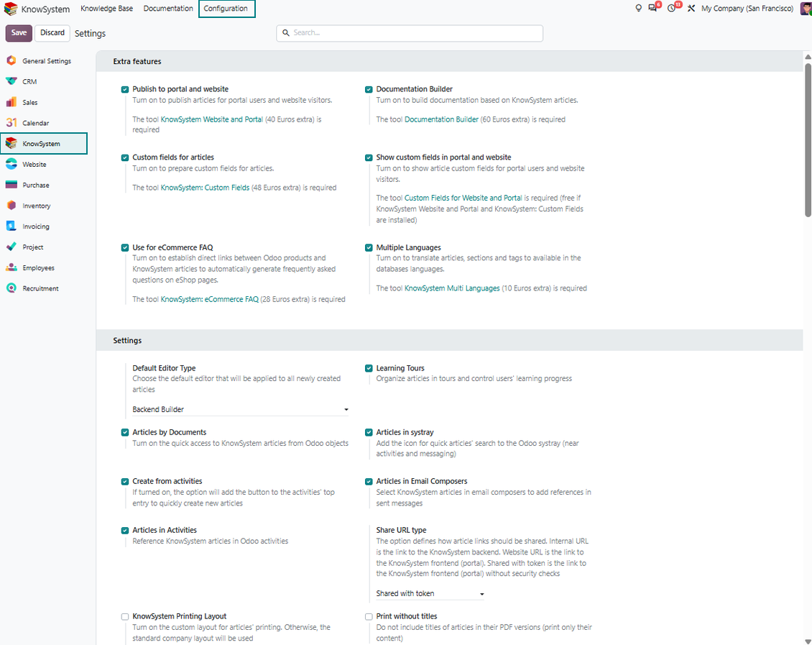This screenshot has width=812, height=645.
Task: Uncheck Publish to portal and website
Action: tap(125, 90)
